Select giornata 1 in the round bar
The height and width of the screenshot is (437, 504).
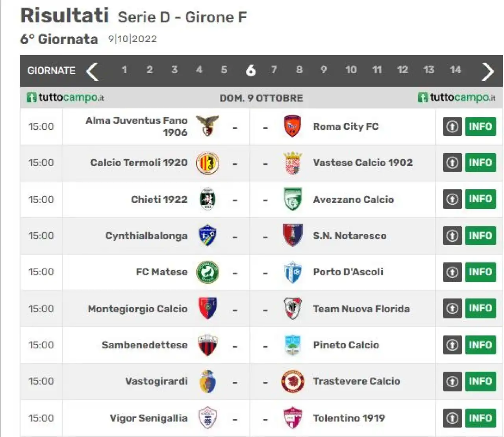(x=124, y=70)
